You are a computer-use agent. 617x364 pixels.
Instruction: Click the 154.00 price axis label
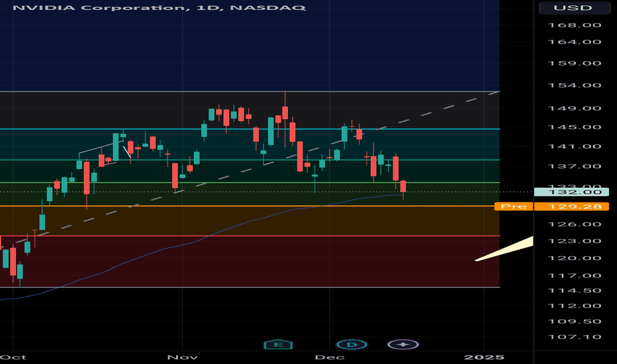(575, 85)
